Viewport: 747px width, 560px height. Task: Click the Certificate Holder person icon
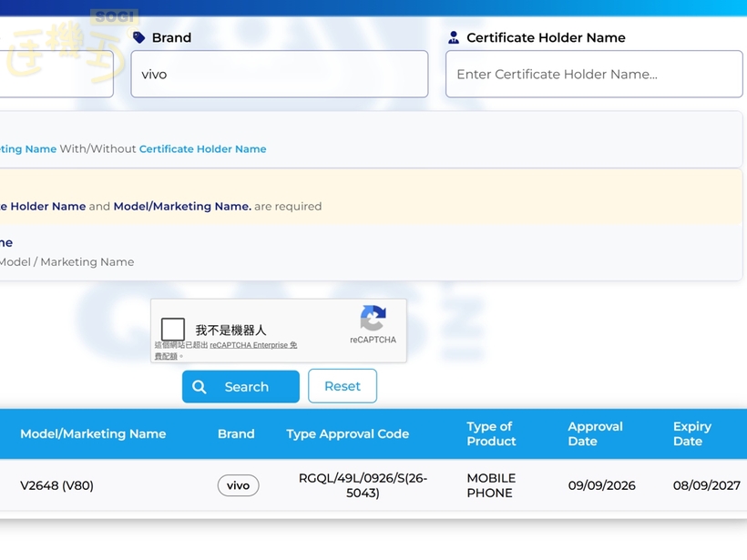point(454,37)
